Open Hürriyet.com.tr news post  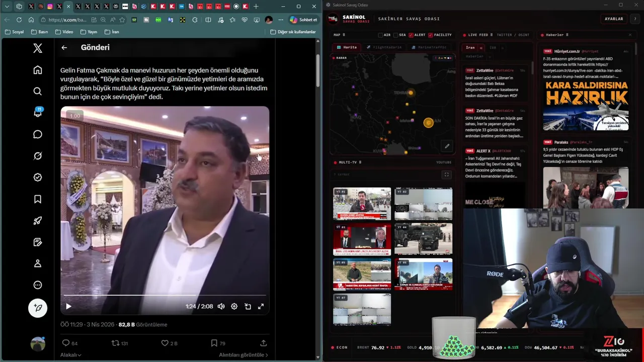point(586,89)
